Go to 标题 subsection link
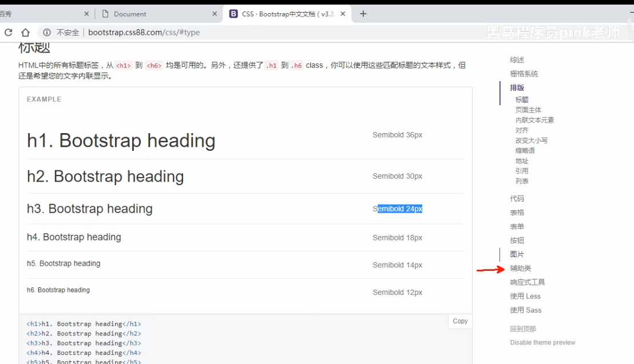This screenshot has width=634, height=364. point(522,100)
